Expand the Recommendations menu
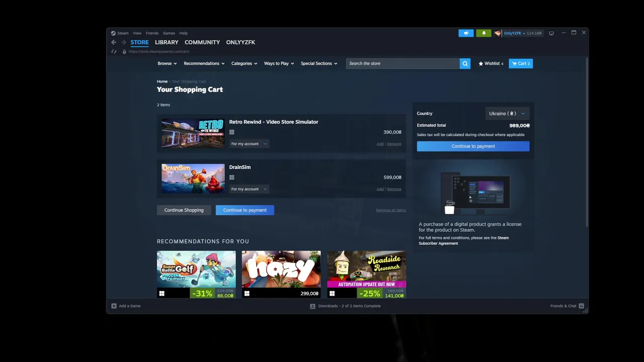The width and height of the screenshot is (644, 362). tap(204, 63)
